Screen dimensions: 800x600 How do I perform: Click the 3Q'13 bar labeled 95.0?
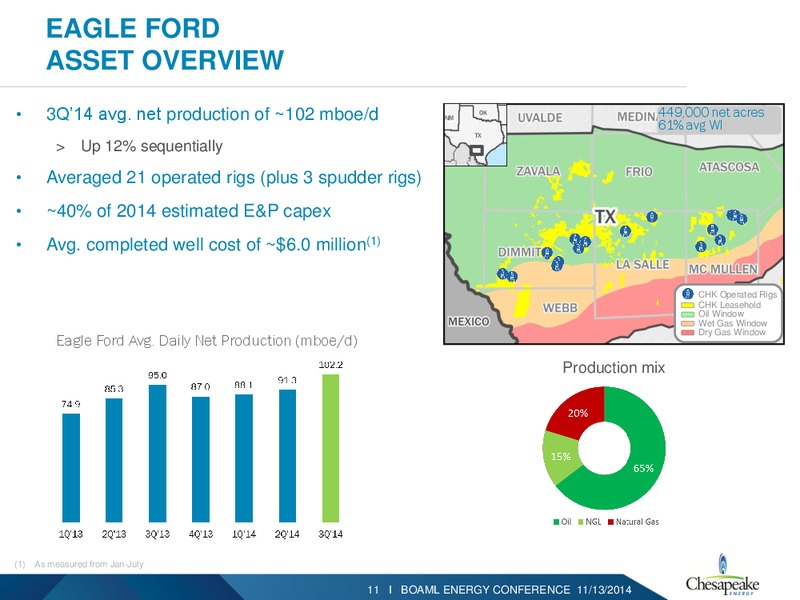click(158, 454)
